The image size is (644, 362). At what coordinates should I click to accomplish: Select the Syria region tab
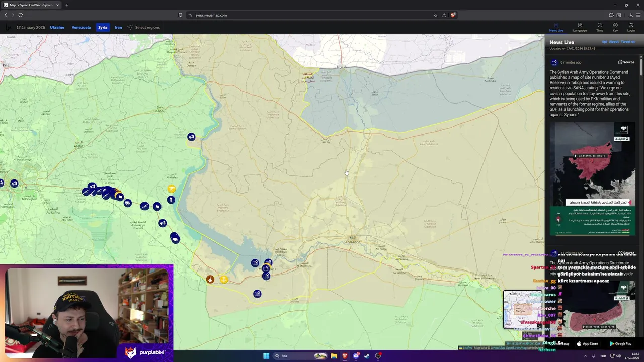pos(103,27)
